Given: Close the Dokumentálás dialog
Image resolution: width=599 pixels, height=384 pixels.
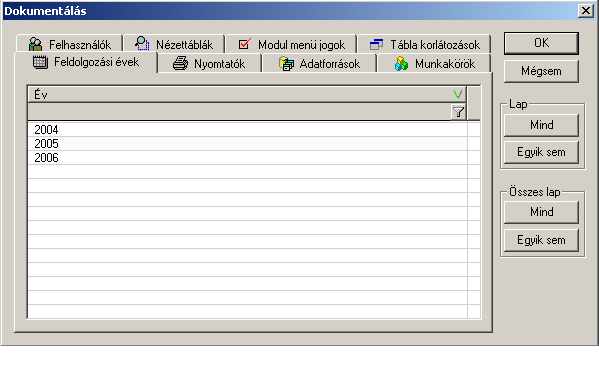Looking at the screenshot, I should point(586,11).
